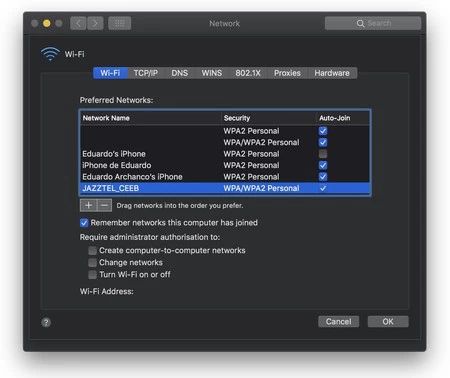Click the Wi-Fi signal icon
The height and width of the screenshot is (378, 450).
tap(50, 54)
